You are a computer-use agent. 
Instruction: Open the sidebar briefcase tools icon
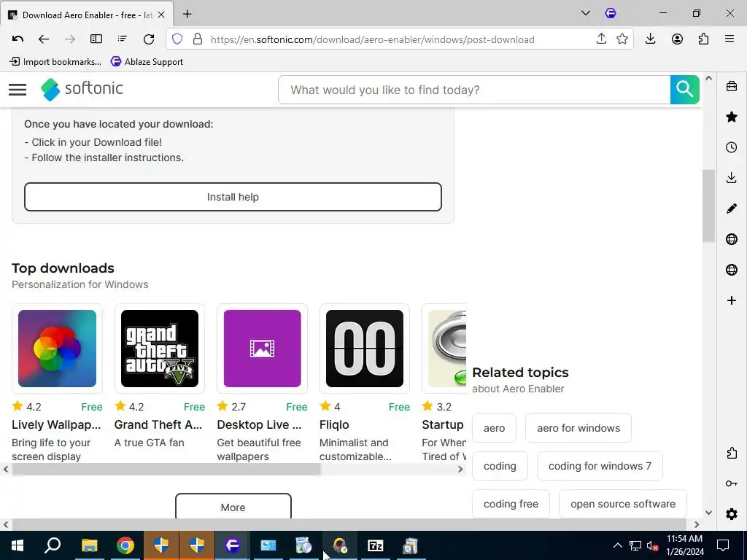(x=731, y=86)
